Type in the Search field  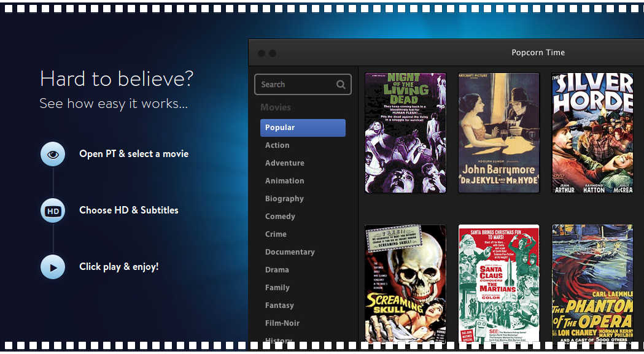(295, 85)
